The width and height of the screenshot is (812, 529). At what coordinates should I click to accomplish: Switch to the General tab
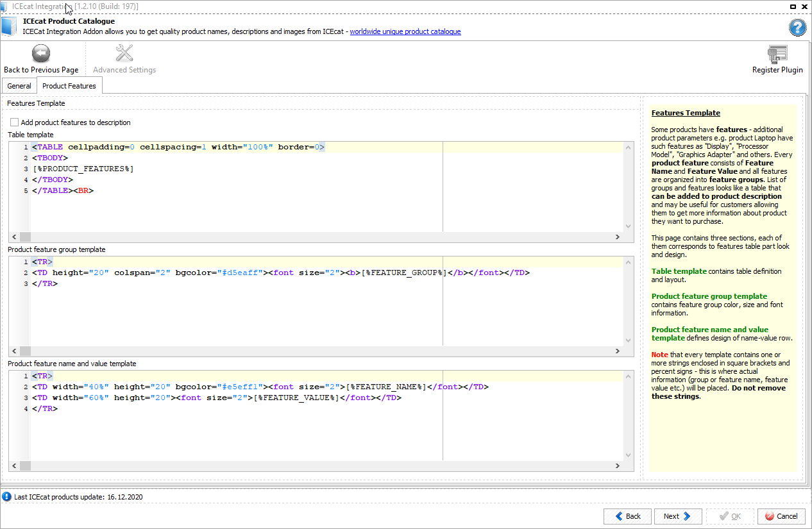tap(19, 86)
